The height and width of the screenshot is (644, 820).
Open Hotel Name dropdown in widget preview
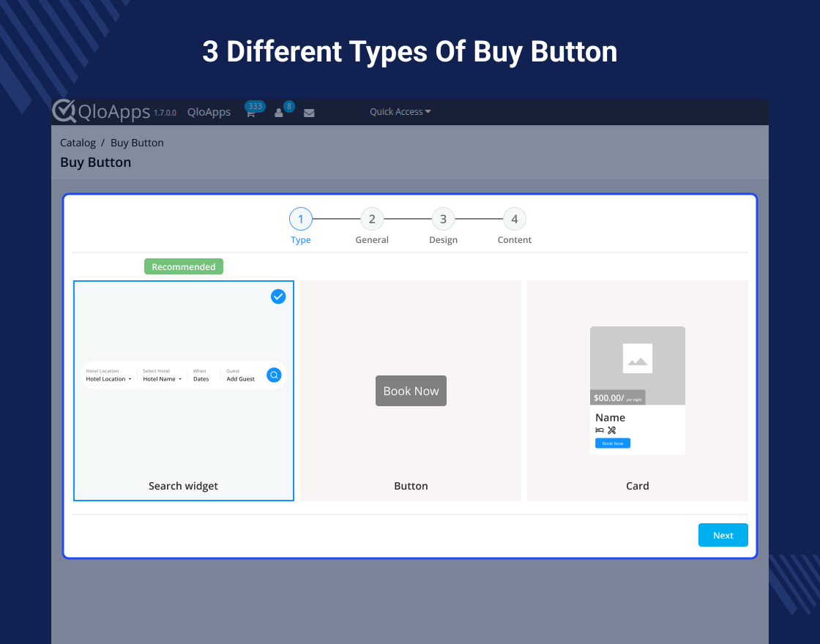(162, 379)
